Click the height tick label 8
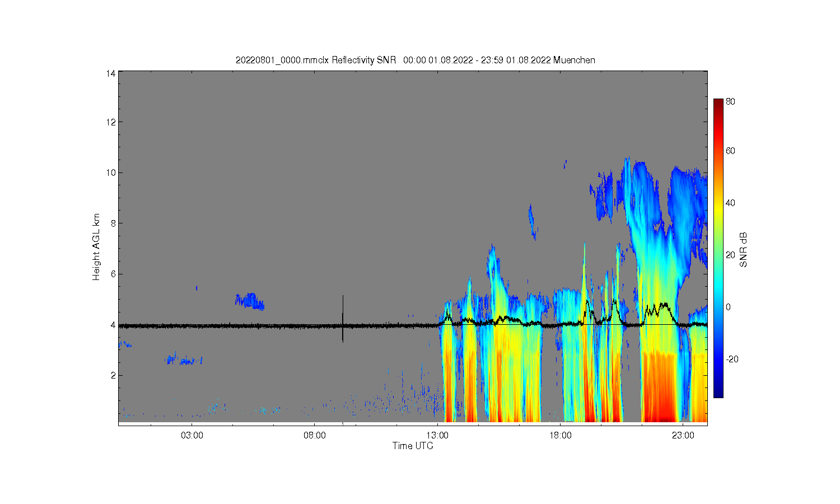Image resolution: width=840 pixels, height=504 pixels. (x=113, y=223)
